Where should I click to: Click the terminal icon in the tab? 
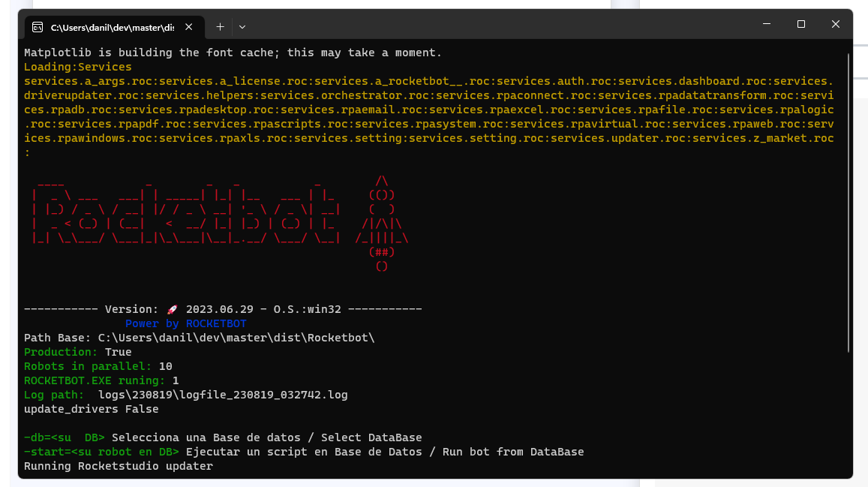point(38,27)
